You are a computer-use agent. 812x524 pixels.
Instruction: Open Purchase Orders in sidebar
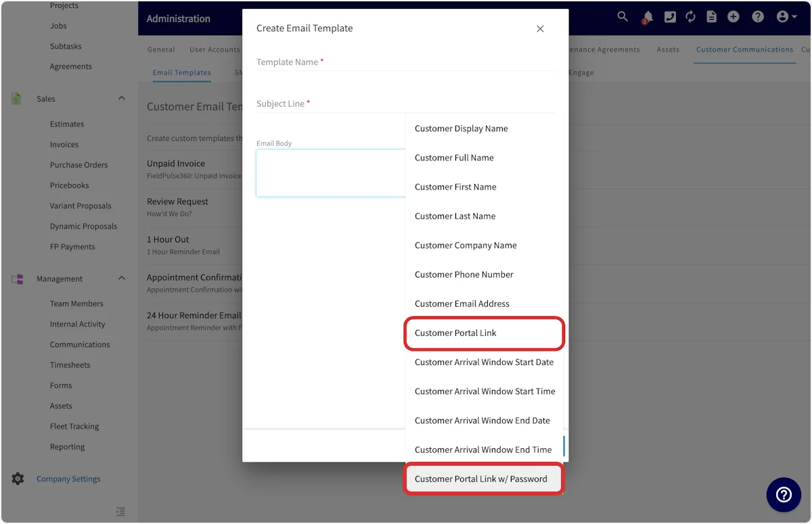tap(78, 165)
